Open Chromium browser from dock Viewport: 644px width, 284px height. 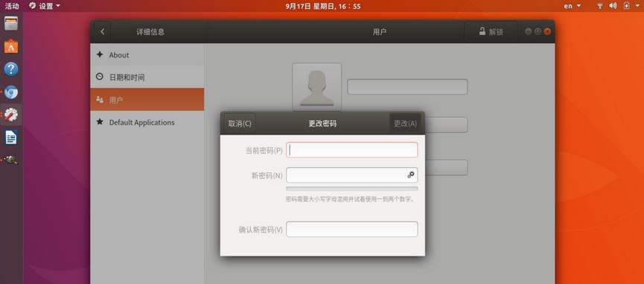coord(11,92)
